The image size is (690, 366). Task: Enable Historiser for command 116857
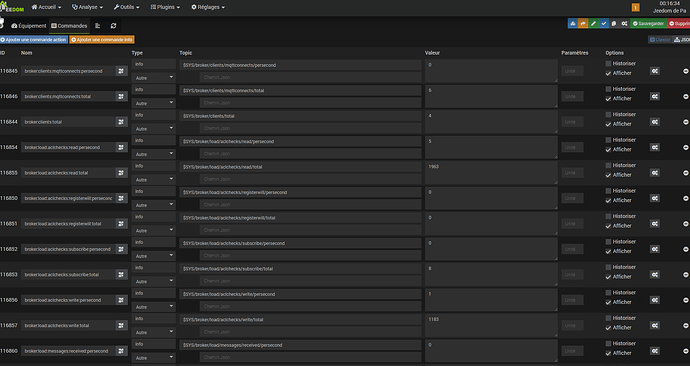[608, 318]
